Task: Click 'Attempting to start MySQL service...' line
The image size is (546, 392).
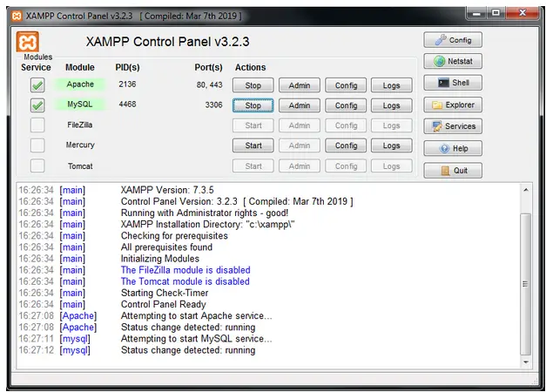Action: click(x=197, y=339)
